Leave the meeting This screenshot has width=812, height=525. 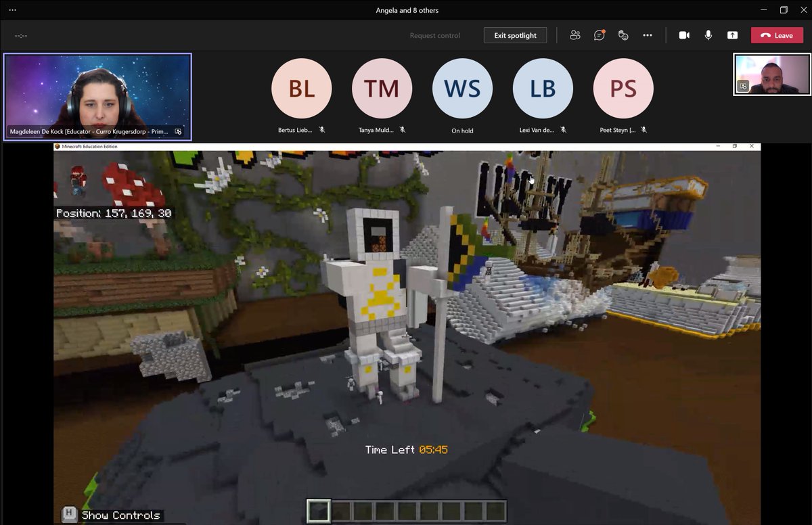point(777,35)
